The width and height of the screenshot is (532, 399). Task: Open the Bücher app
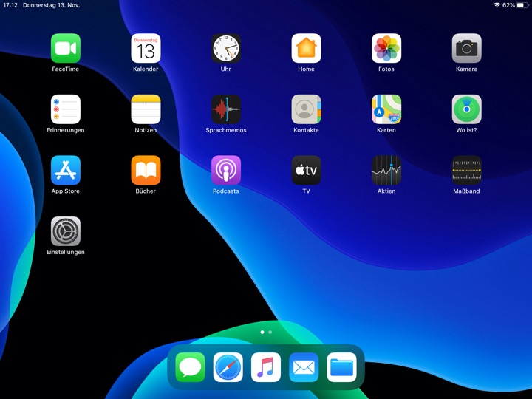coord(146,171)
